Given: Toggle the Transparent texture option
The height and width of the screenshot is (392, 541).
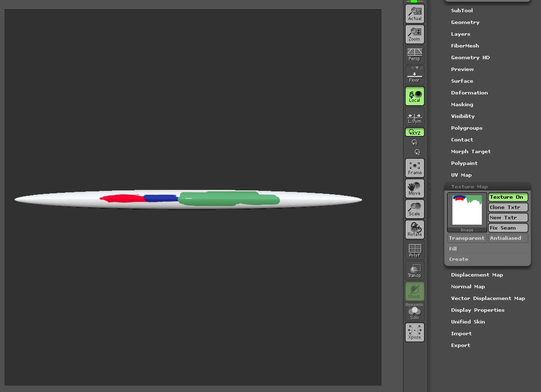Looking at the screenshot, I should 467,238.
